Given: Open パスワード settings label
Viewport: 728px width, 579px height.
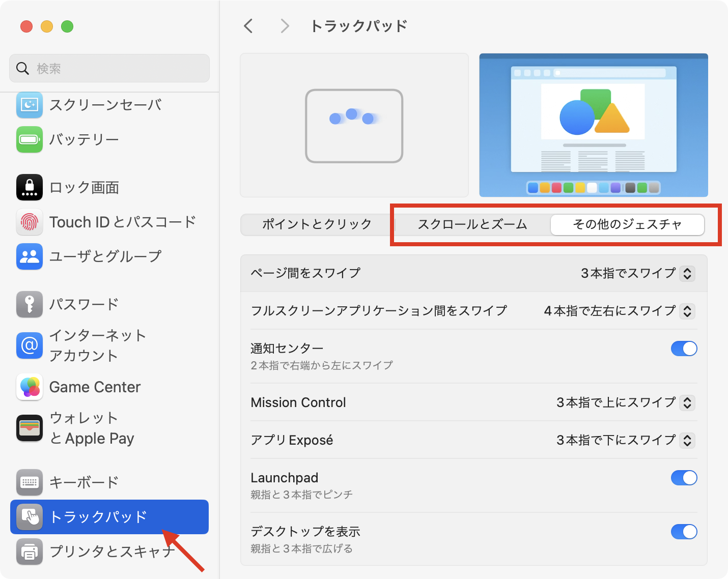Looking at the screenshot, I should [84, 304].
